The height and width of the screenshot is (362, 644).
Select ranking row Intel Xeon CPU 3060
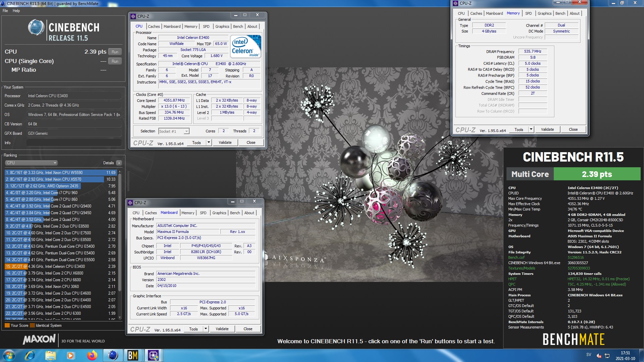60,287
